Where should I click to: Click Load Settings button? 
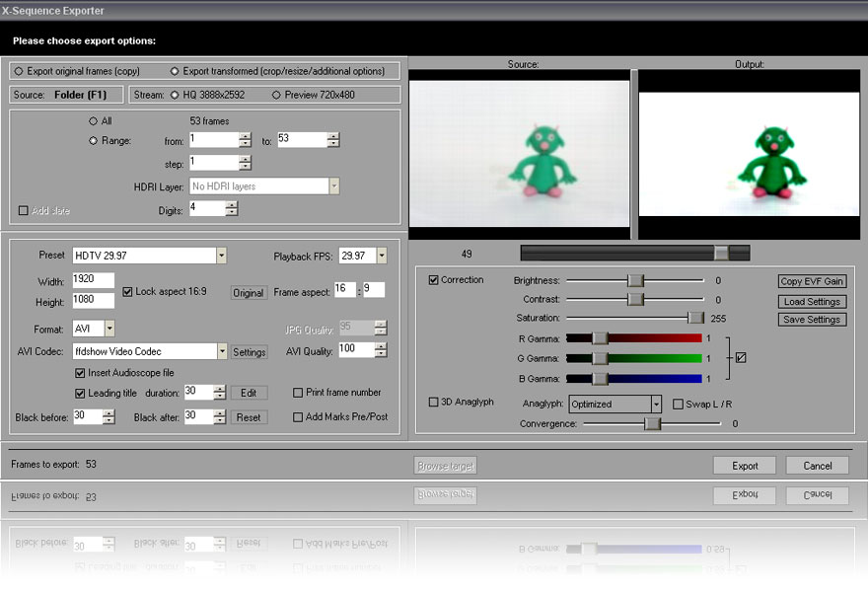click(x=812, y=302)
